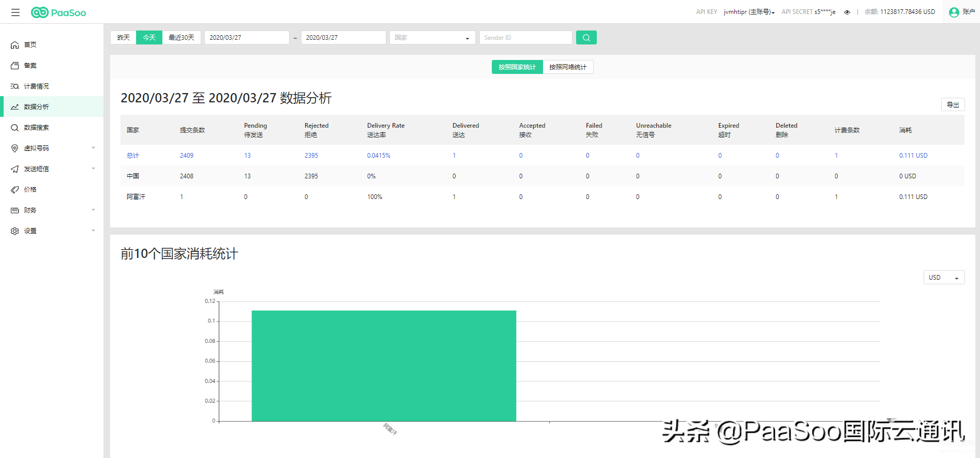
Task: Select the last 30 days range
Action: (182, 38)
